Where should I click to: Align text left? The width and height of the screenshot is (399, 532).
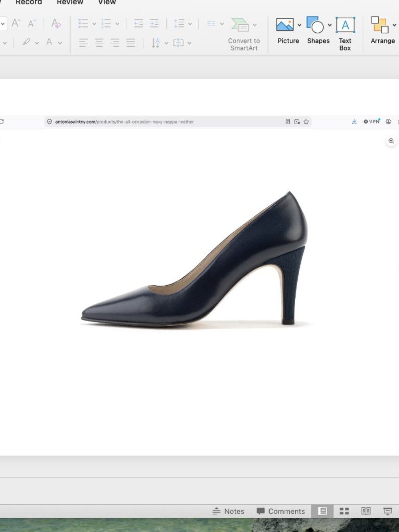[x=83, y=43]
